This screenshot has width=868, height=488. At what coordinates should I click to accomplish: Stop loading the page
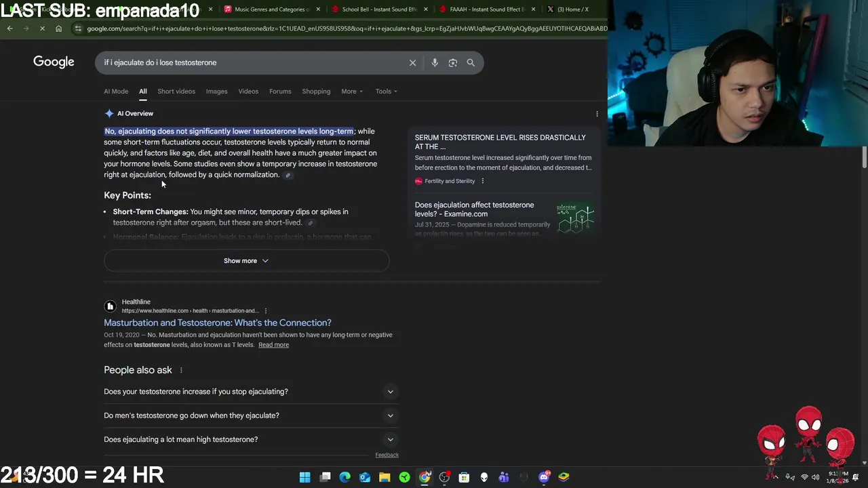42,28
